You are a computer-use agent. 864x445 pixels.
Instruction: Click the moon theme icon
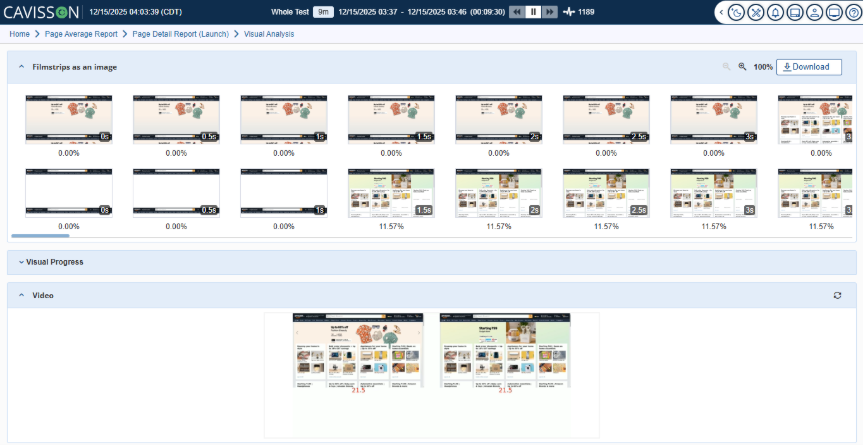(738, 12)
